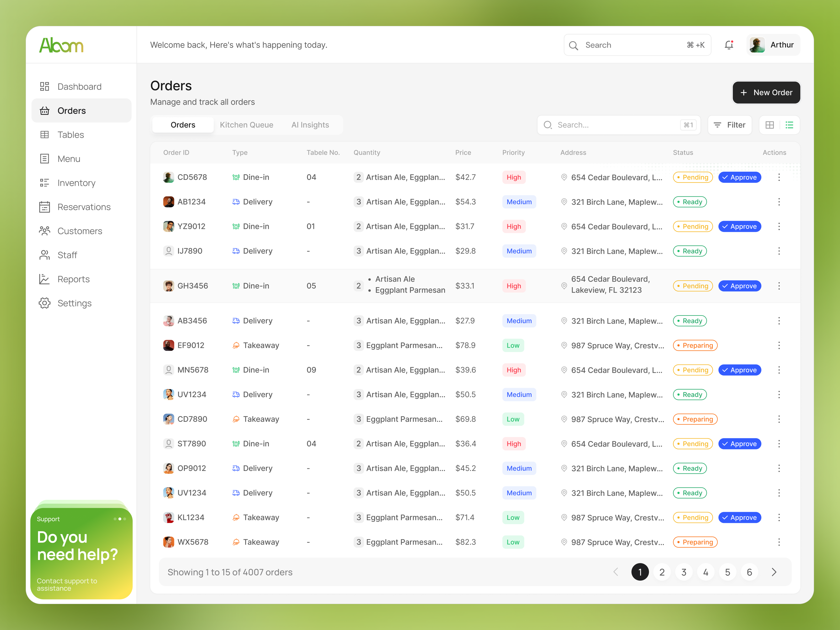This screenshot has height=630, width=840.
Task: Open the Reservations page
Action: pos(84,207)
